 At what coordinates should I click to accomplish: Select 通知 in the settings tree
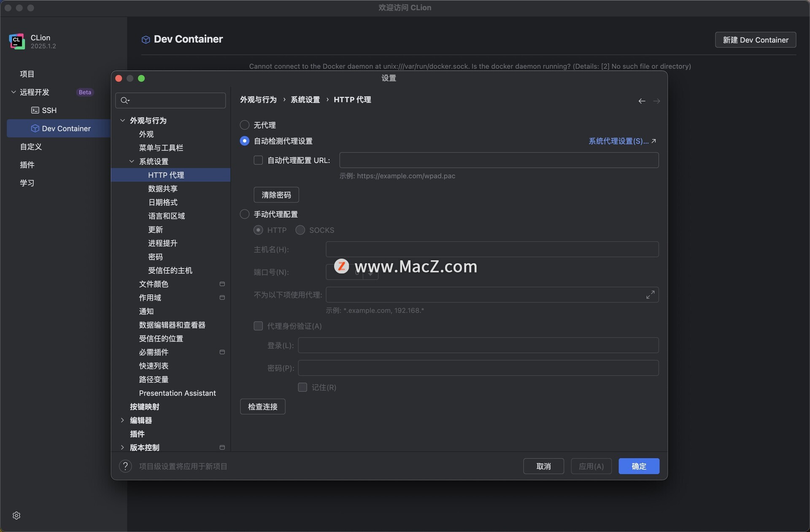click(x=146, y=311)
